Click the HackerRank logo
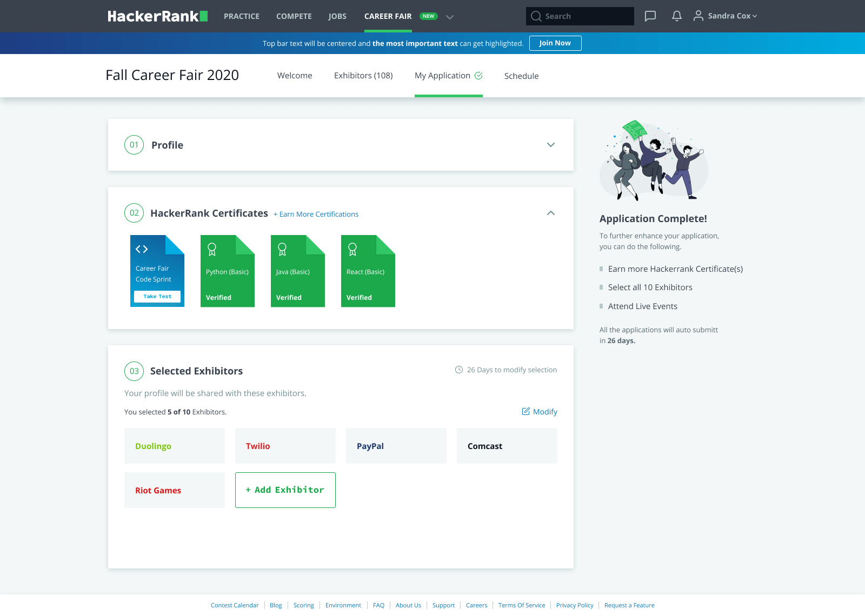Image resolution: width=865 pixels, height=616 pixels. click(x=157, y=16)
